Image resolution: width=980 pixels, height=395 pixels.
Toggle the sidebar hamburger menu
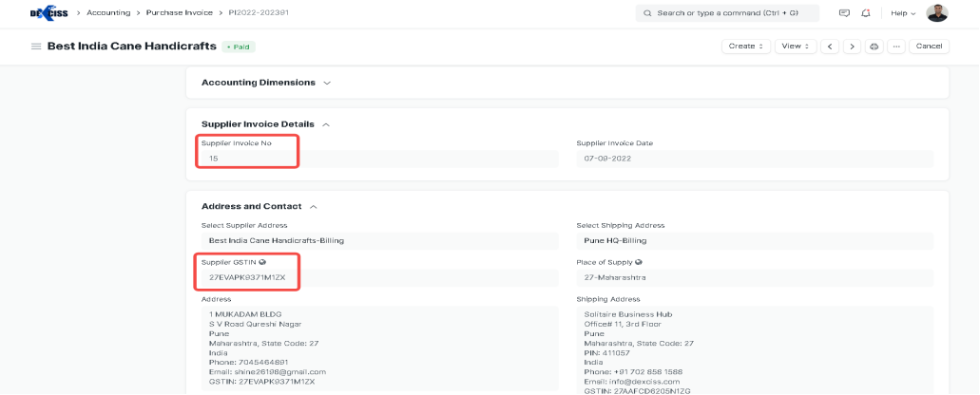[x=36, y=47]
